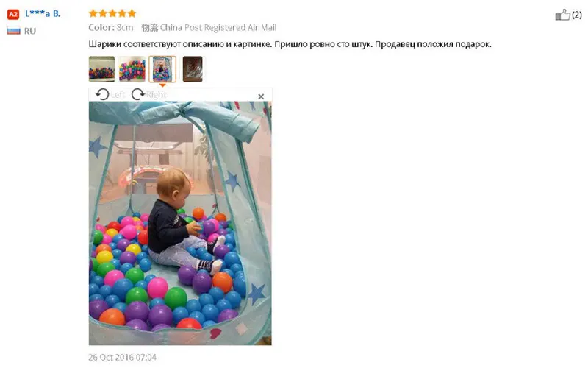Click the five-star rating
Image resolution: width=588 pixels, height=368 pixels.
(x=112, y=13)
